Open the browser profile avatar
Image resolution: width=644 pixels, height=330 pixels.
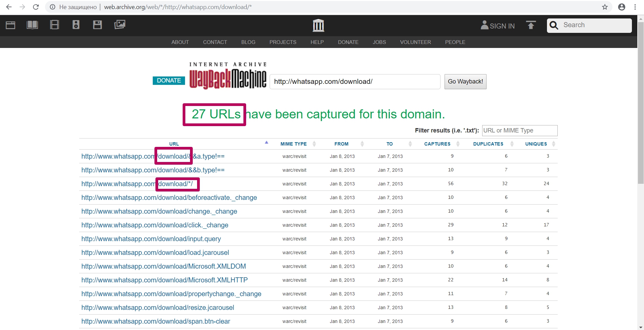click(x=622, y=7)
